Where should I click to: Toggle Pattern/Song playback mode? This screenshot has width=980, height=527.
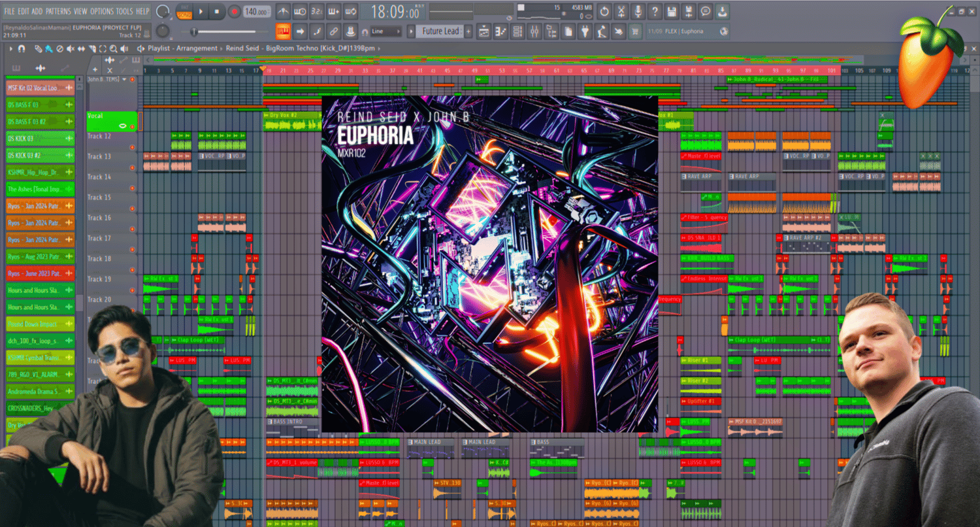pos(185,12)
